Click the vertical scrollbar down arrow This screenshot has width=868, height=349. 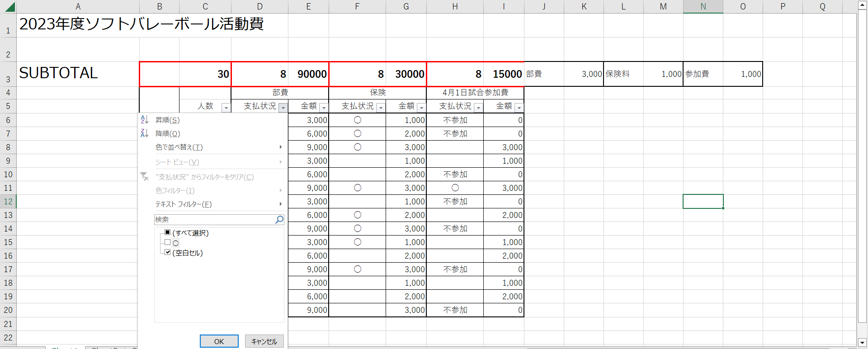(862, 343)
